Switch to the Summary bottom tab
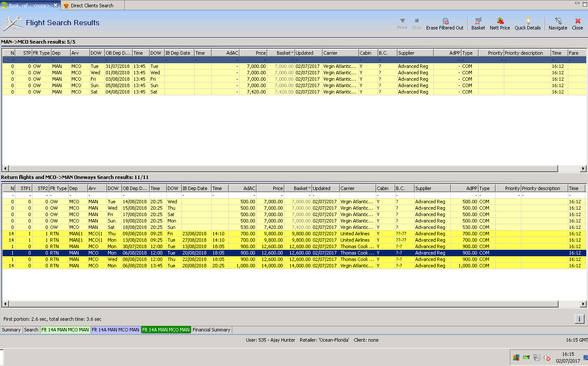The image size is (588, 366). pos(11,330)
